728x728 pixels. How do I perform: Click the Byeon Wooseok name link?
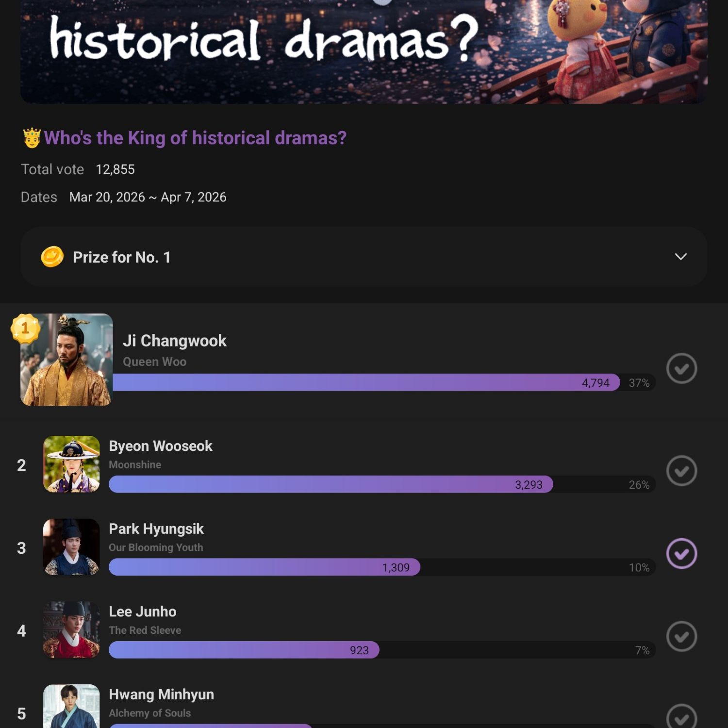pos(161,446)
